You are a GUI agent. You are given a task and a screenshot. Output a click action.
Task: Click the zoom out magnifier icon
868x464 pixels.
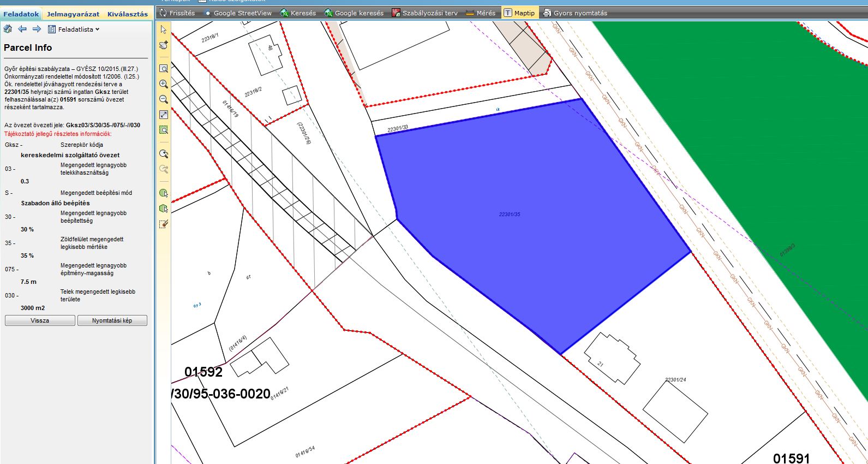pos(164,99)
